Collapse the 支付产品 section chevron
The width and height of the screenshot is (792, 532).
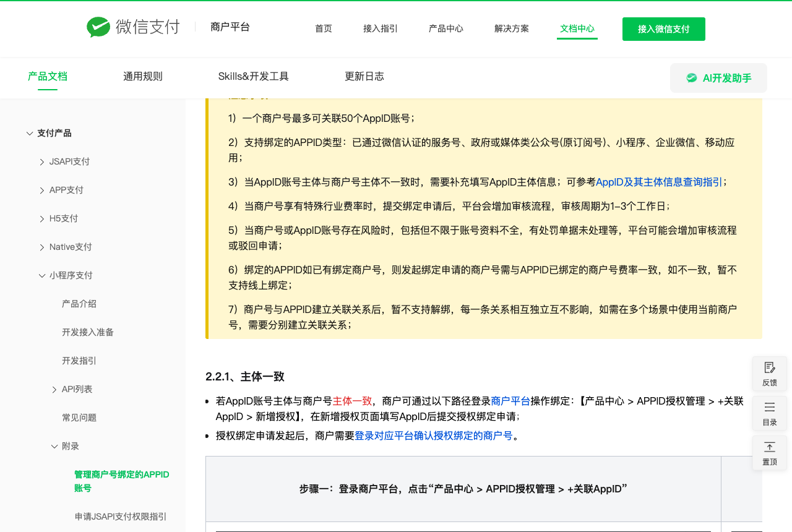(30, 133)
